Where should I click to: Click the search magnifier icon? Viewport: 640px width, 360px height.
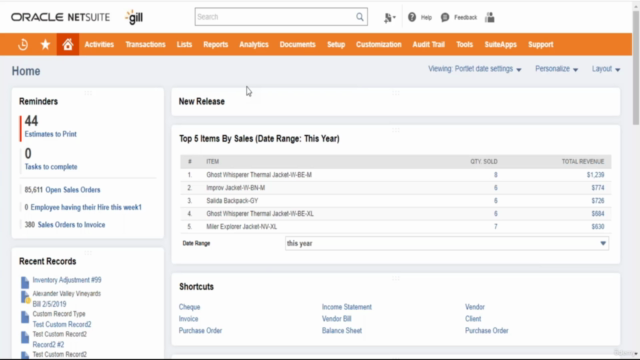(x=360, y=17)
